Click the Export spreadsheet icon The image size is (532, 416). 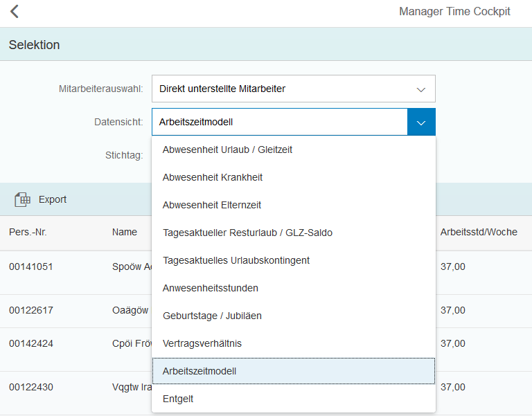22,199
